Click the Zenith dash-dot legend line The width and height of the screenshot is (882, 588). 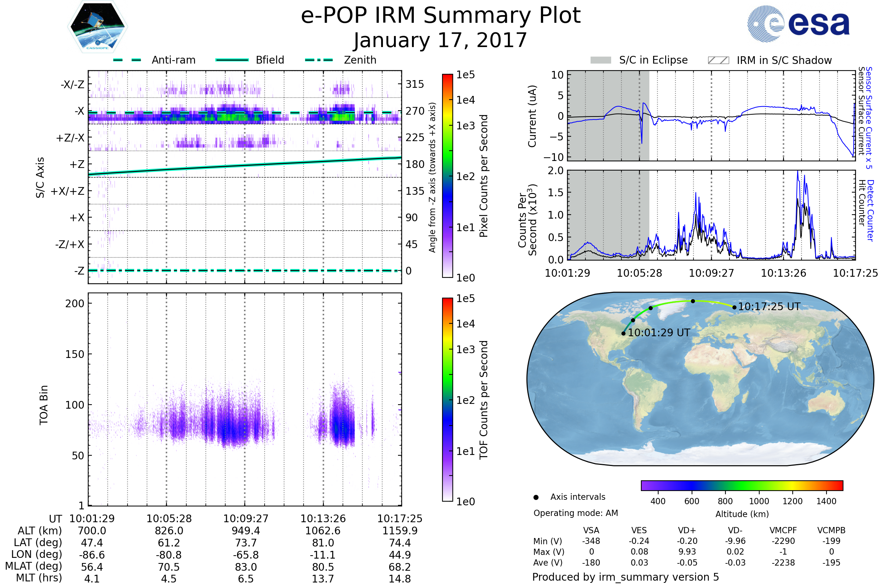[x=319, y=60]
